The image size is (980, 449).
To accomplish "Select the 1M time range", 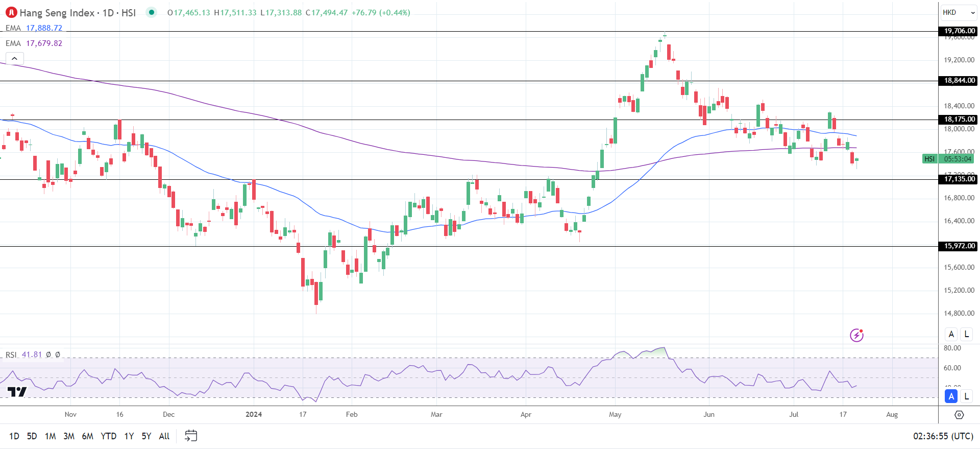I will [50, 436].
